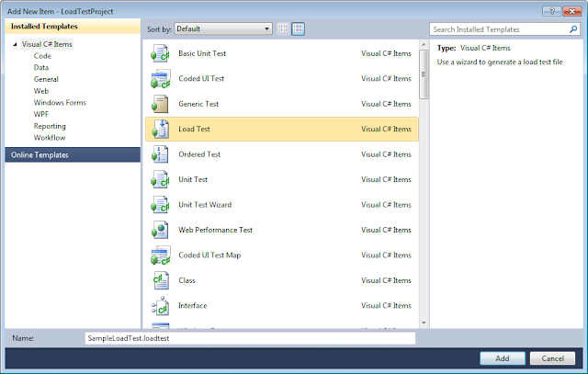Pick the Coded UI Test Map icon
This screenshot has height=374, width=588.
tap(161, 255)
